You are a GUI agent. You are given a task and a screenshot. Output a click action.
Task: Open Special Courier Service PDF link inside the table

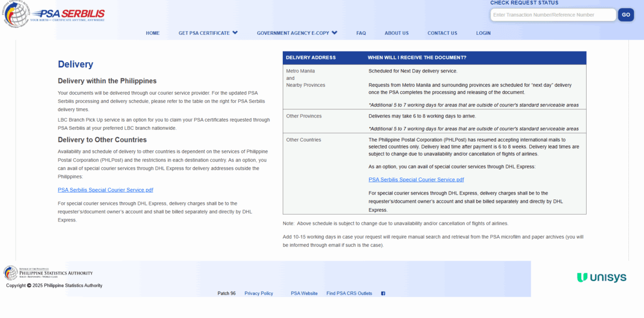(x=416, y=180)
